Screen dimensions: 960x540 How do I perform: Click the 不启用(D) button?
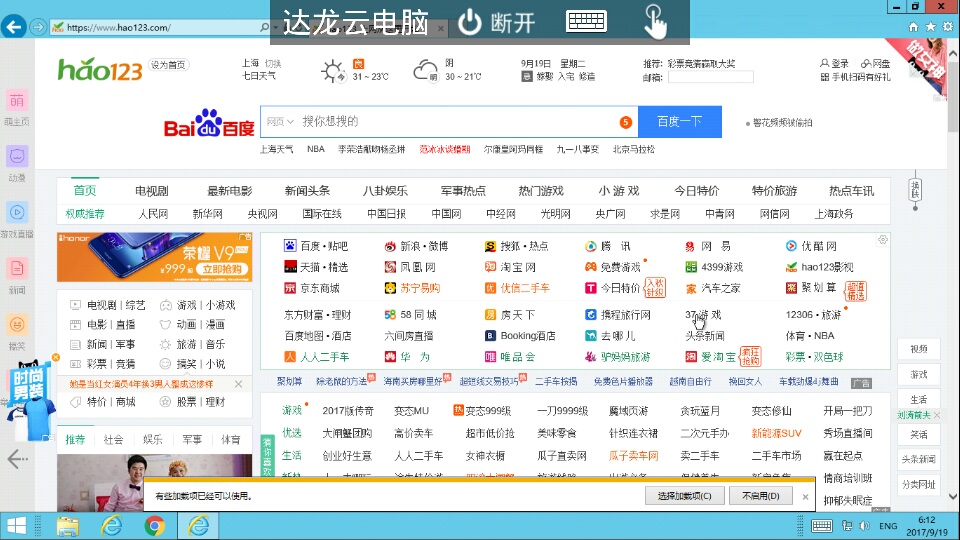pos(760,496)
